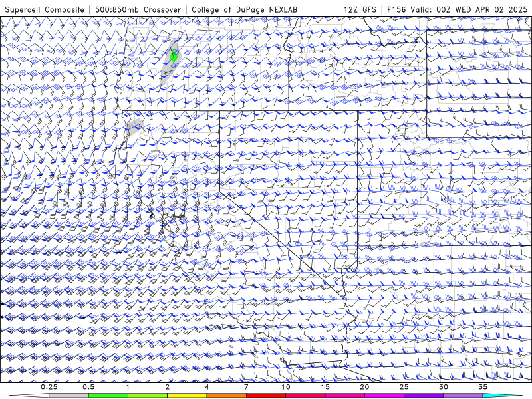
Task: Select the green 0.5–1 legend color segment
Action: click(x=108, y=396)
